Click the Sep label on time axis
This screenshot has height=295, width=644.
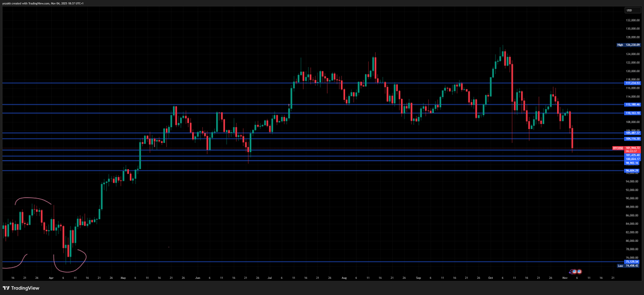(418, 278)
